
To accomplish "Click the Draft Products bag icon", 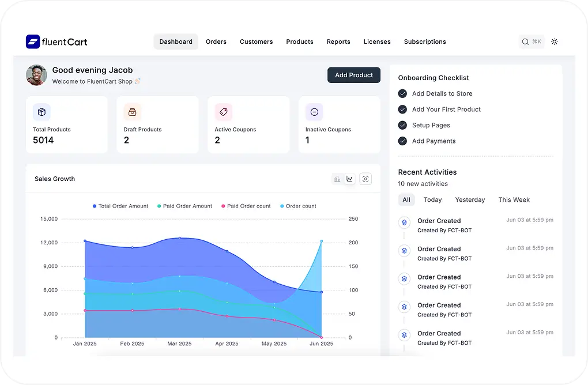I will [132, 112].
